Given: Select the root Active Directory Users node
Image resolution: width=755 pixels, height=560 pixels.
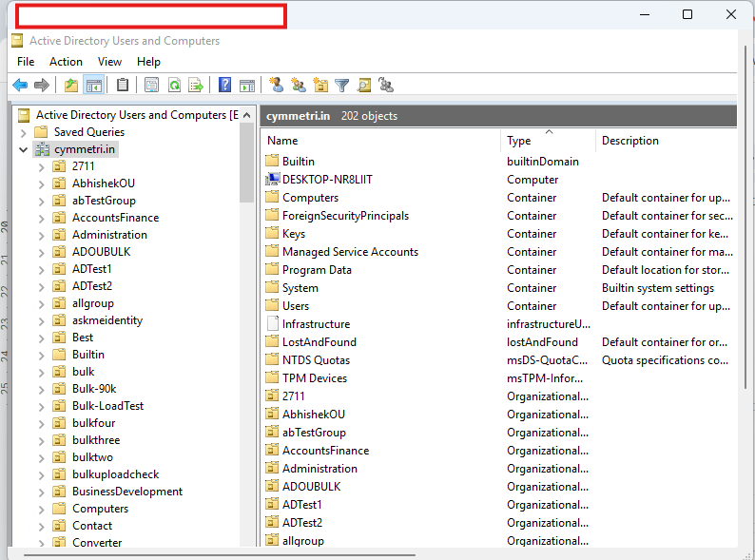Looking at the screenshot, I should [x=137, y=115].
